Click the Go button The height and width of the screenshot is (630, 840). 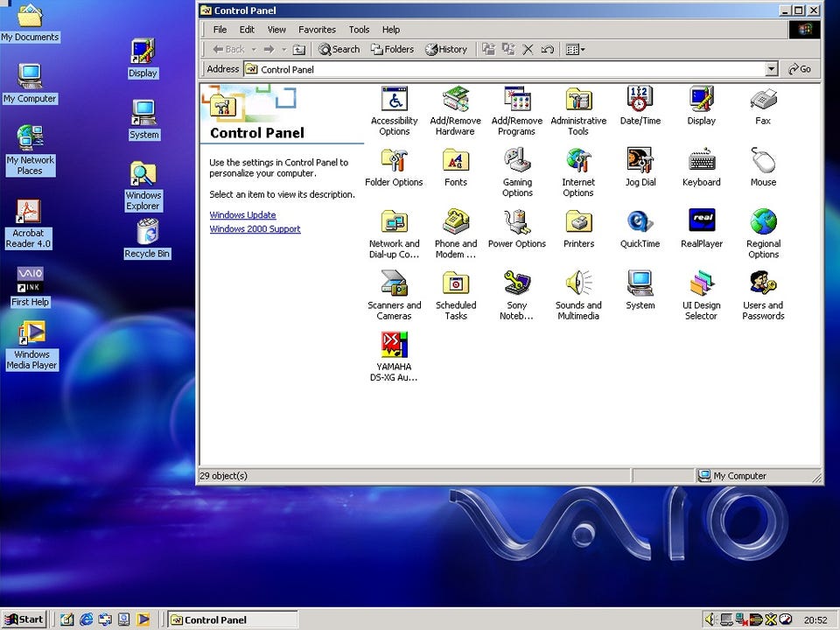pos(800,69)
